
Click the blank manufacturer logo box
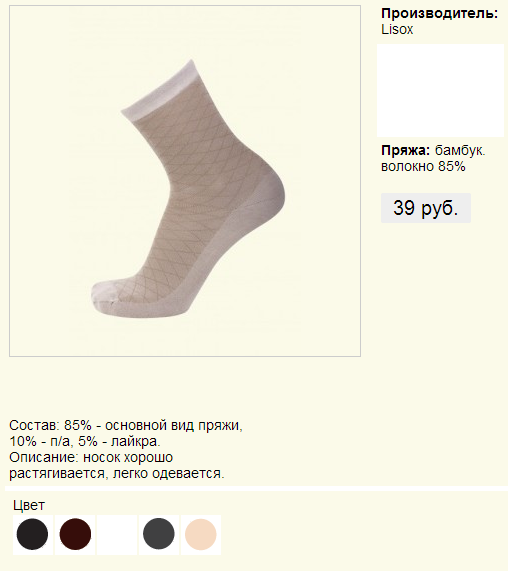point(440,90)
